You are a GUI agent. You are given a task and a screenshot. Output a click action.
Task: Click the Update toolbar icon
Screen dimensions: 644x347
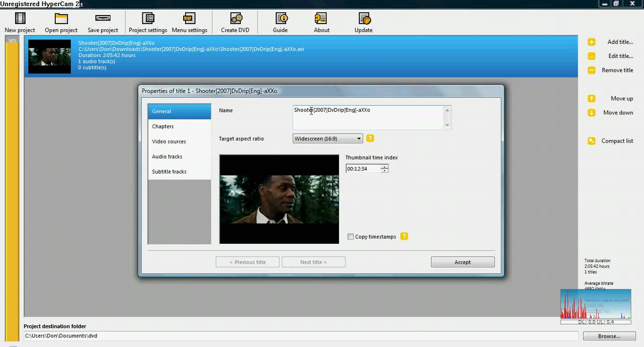click(364, 19)
